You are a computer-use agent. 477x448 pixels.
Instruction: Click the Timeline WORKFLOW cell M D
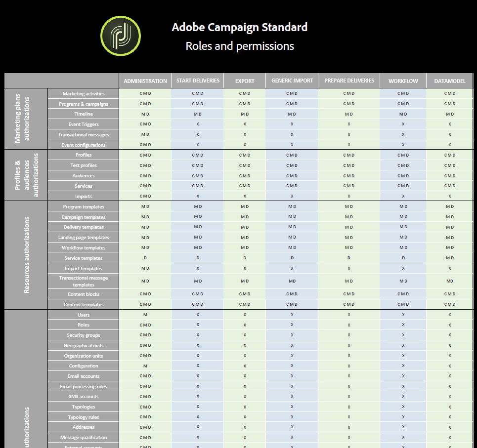point(403,114)
